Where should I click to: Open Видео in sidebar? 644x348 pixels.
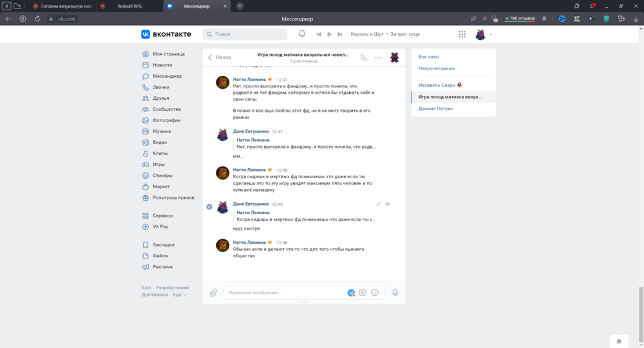coord(155,142)
